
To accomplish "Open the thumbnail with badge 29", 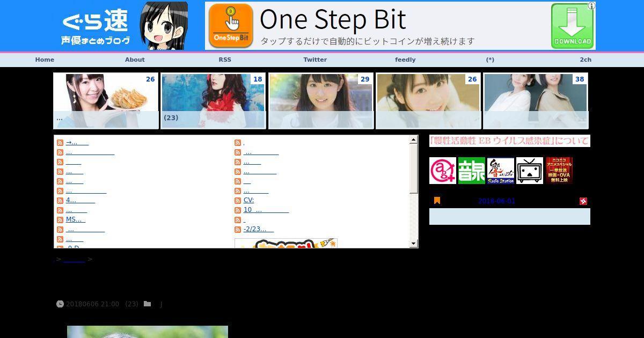I will pos(320,101).
